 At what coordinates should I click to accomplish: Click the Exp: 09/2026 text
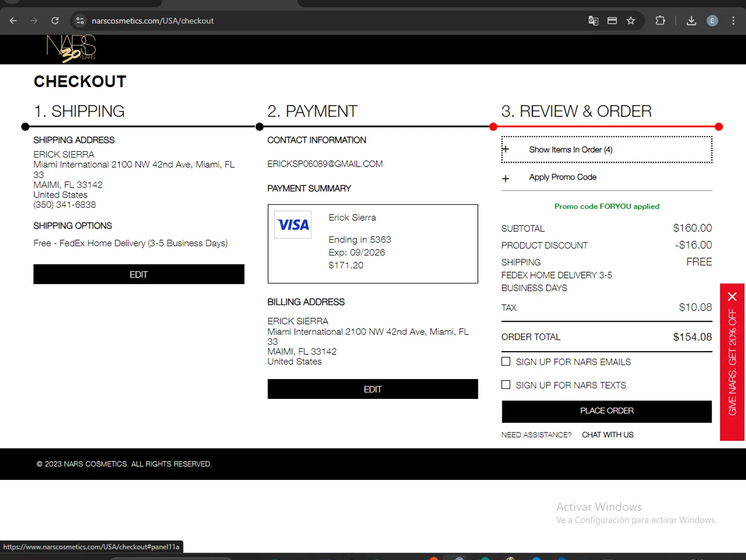pos(357,253)
